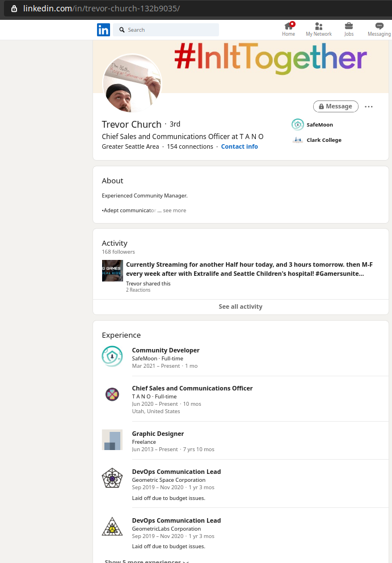392x563 pixels.
Task: Click the 2 Reactions text
Action: 138,290
